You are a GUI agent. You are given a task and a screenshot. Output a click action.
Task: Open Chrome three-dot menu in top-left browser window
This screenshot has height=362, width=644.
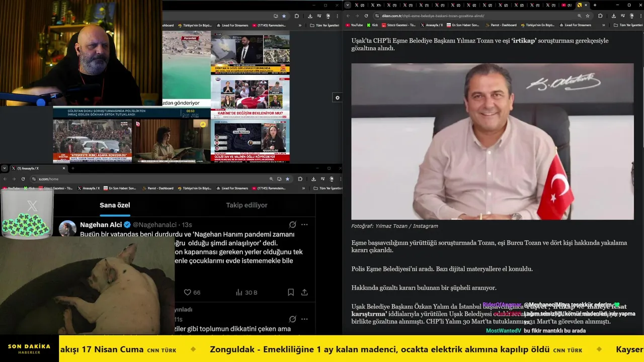coord(338,16)
